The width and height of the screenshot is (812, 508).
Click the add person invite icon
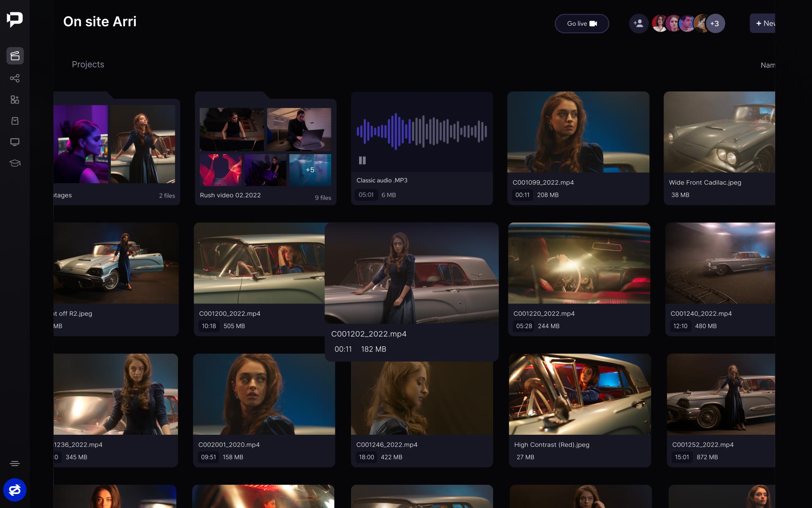pyautogui.click(x=639, y=23)
